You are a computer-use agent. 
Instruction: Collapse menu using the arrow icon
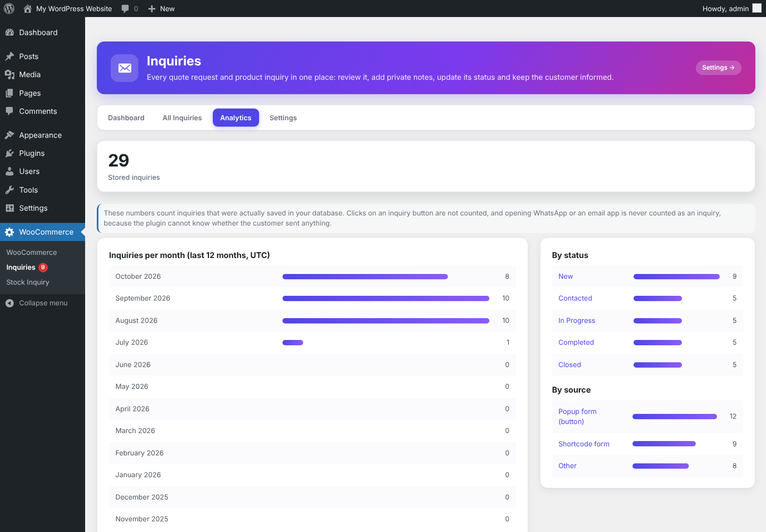coord(10,303)
